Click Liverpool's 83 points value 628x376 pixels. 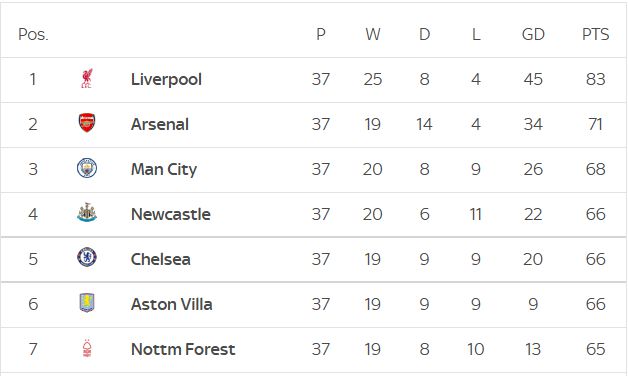(596, 79)
